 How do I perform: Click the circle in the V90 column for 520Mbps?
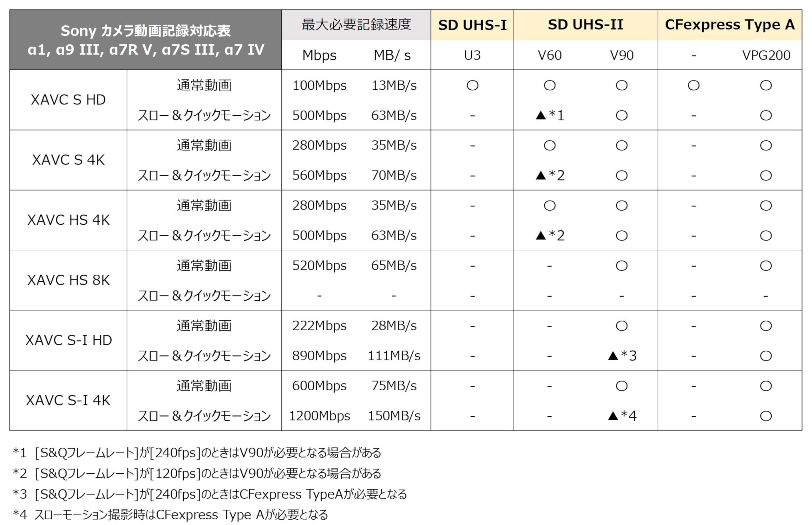pyautogui.click(x=621, y=266)
